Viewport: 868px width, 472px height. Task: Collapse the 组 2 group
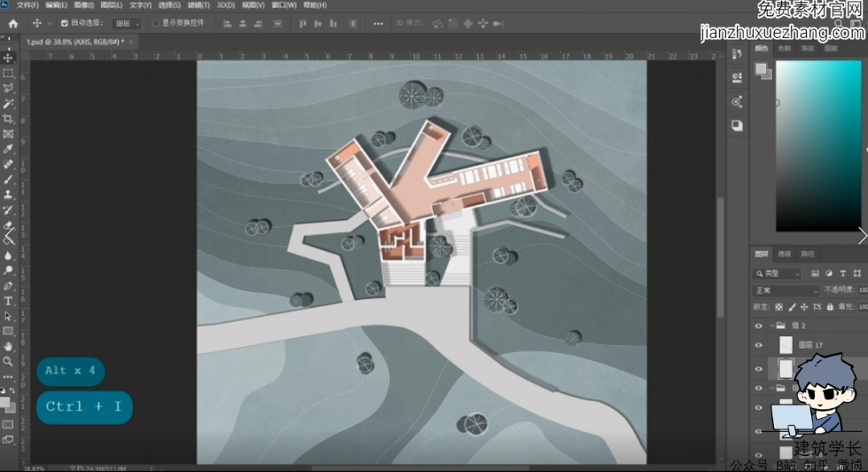click(x=772, y=326)
